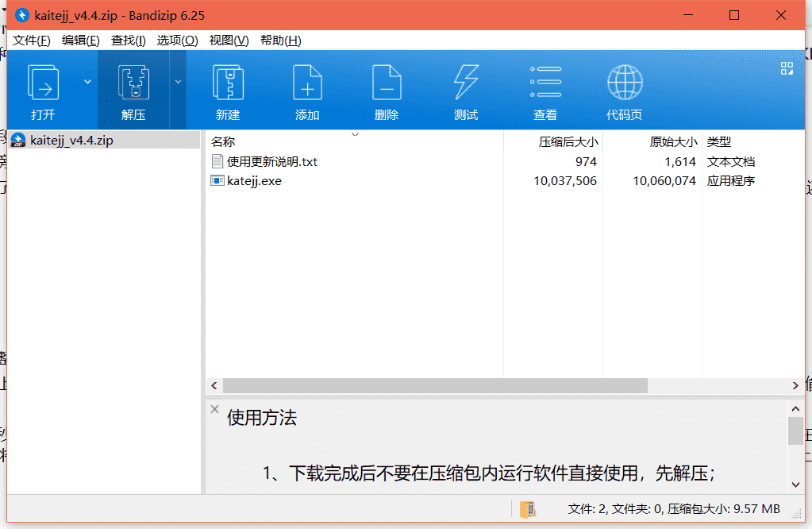This screenshot has width=812, height=529.
Task: Click the down arrow of the comment pane scrollbar
Action: click(x=795, y=485)
